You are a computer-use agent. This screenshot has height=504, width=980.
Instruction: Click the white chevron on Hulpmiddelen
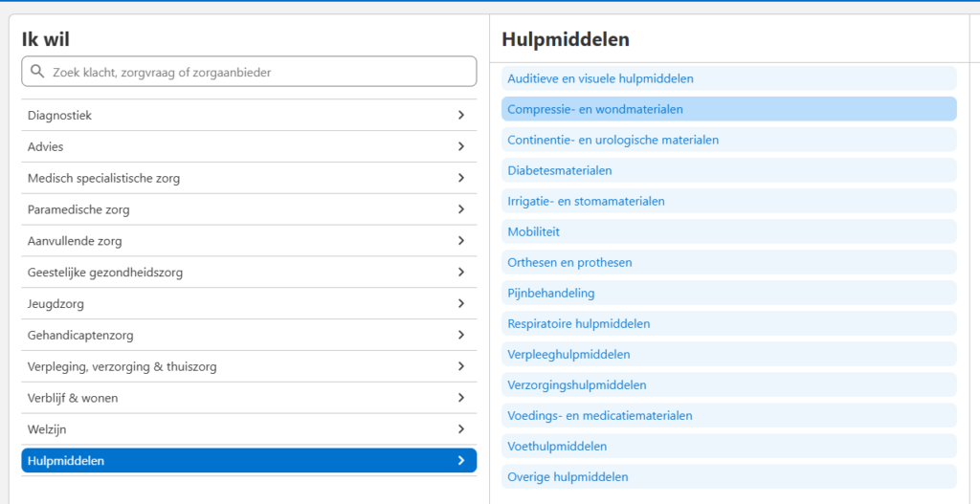click(x=461, y=461)
